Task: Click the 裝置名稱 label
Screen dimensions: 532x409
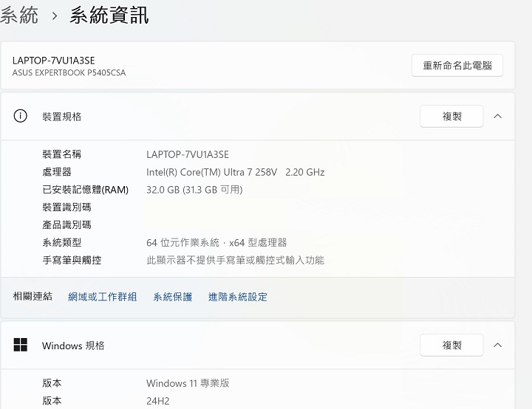Action: pyautogui.click(x=62, y=154)
